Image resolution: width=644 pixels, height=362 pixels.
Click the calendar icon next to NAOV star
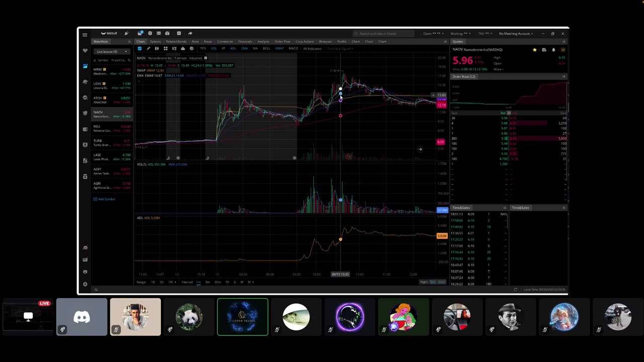[544, 50]
